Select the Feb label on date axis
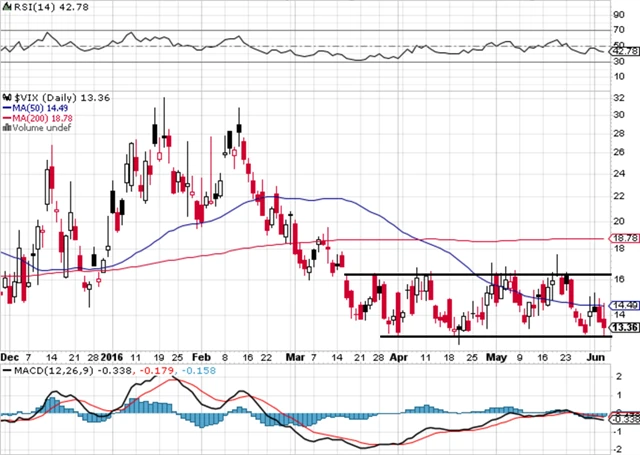This screenshot has height=455, width=640. point(202,355)
